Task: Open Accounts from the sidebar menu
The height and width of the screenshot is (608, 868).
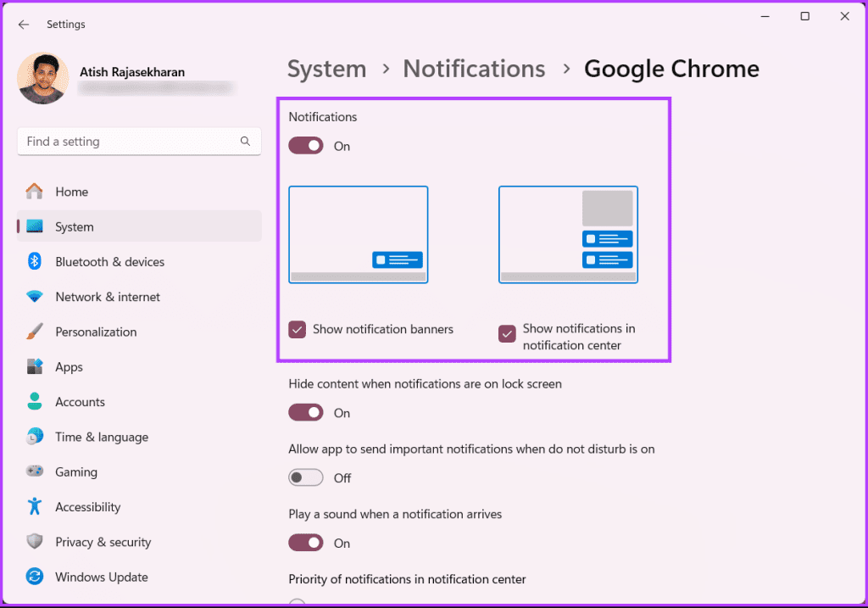Action: [x=79, y=401]
